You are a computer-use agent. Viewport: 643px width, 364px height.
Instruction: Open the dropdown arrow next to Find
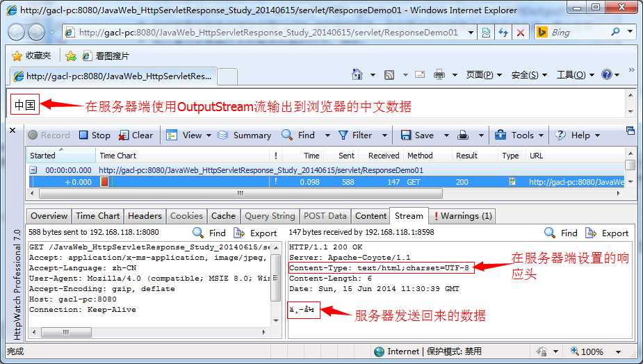(327, 135)
